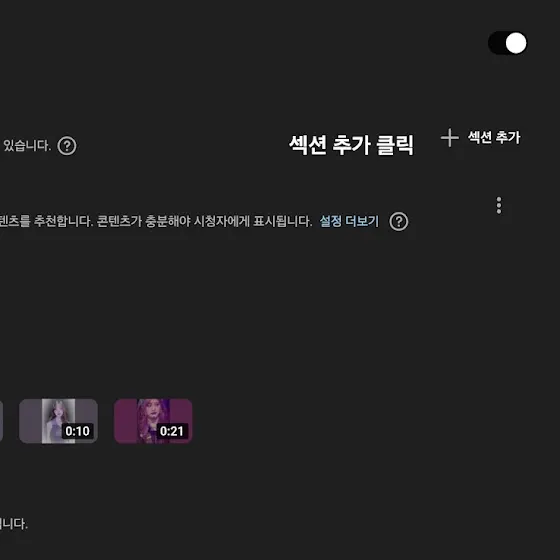Click the "섹션 추가 클릭" annotation text
560x560 pixels.
(x=351, y=145)
